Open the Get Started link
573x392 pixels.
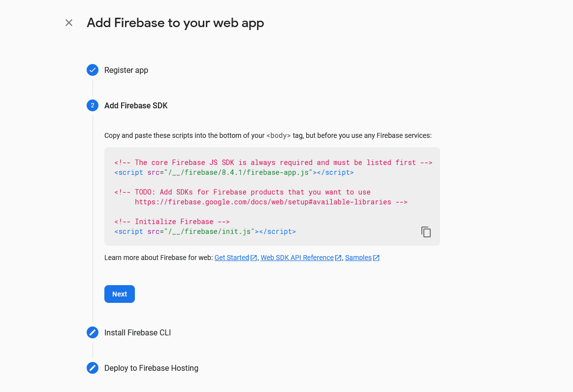click(x=232, y=258)
